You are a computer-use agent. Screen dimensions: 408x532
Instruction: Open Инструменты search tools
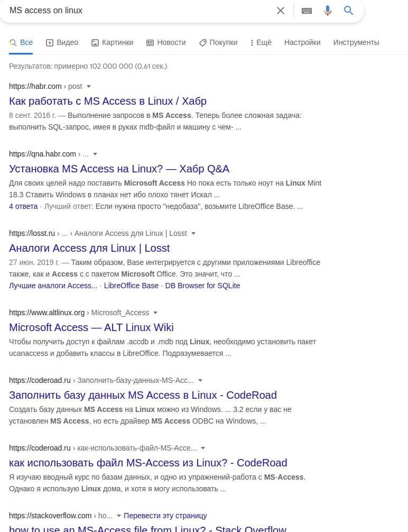356,42
